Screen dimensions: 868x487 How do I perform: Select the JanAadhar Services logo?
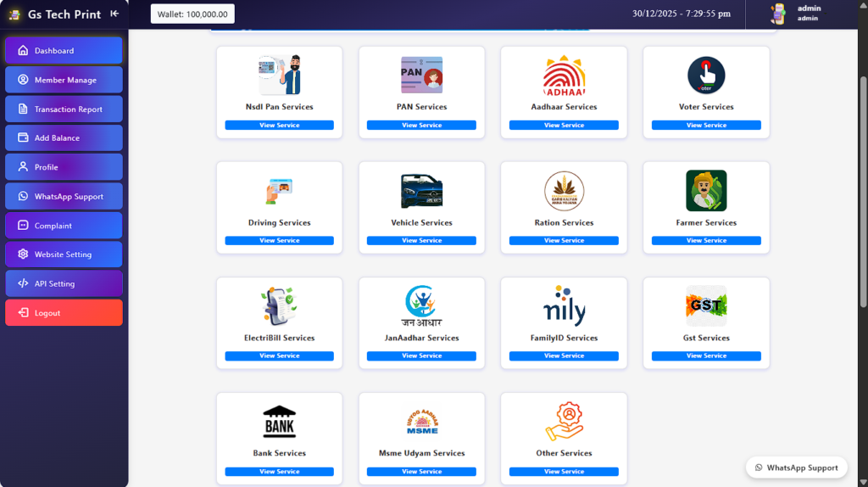[x=421, y=306]
